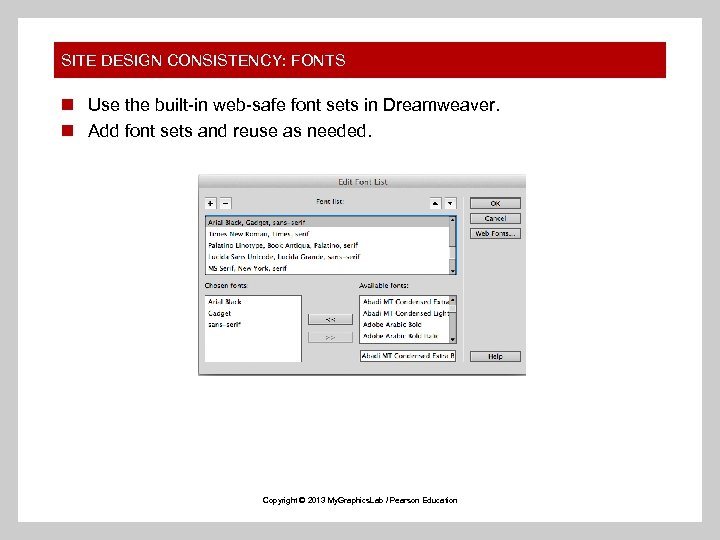The height and width of the screenshot is (540, 720).
Task: Add a new font set with plus button
Action: pos(210,203)
